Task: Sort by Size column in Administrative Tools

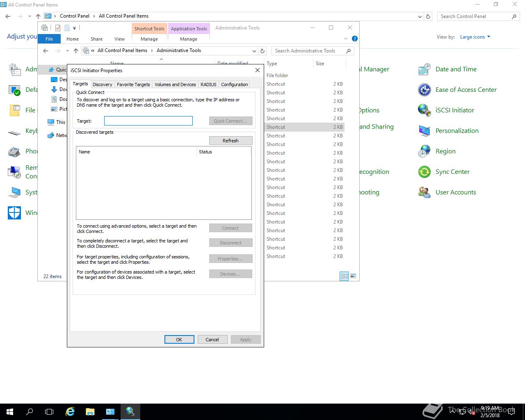Action: 329,64
